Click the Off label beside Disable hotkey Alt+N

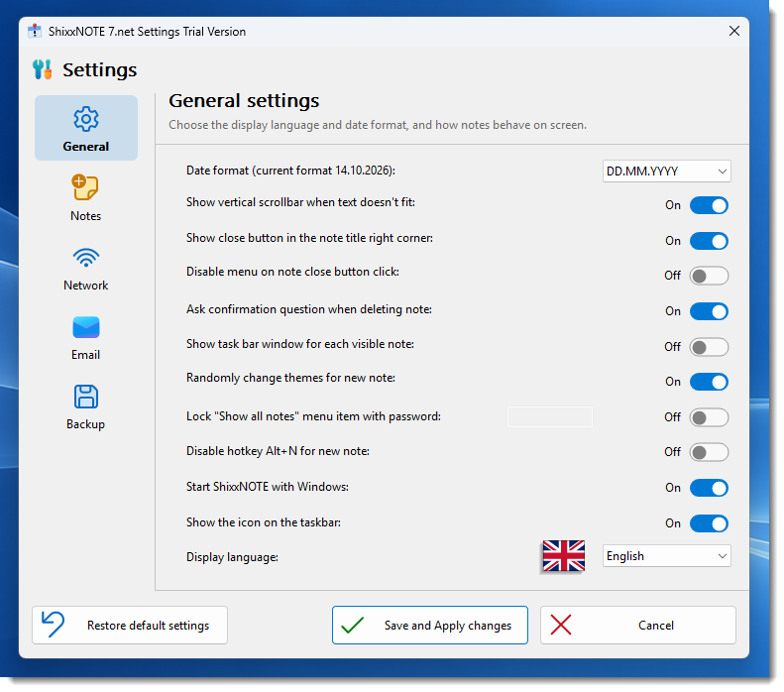point(672,452)
